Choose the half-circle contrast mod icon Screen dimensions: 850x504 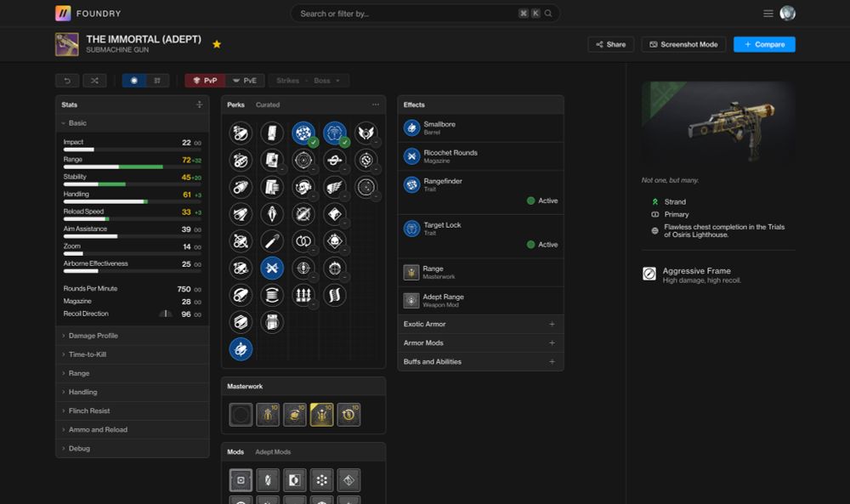coord(295,480)
